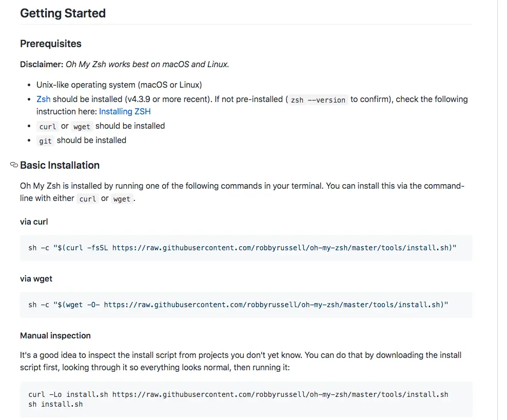This screenshot has width=507, height=420.
Task: Click the git code tag in prerequisites
Action: click(45, 141)
